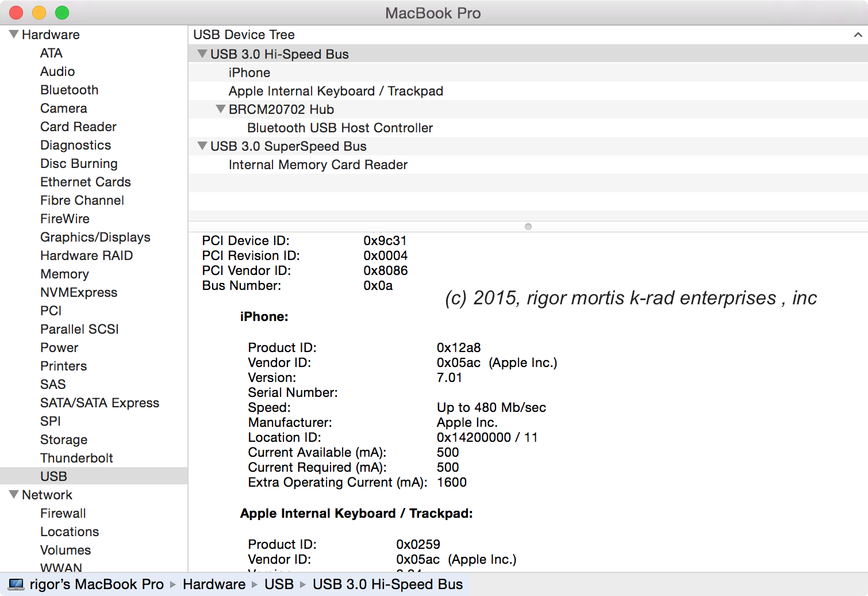Screen dimensions: 868x596
Task: Collapse the Network section in sidebar
Action: [14, 495]
